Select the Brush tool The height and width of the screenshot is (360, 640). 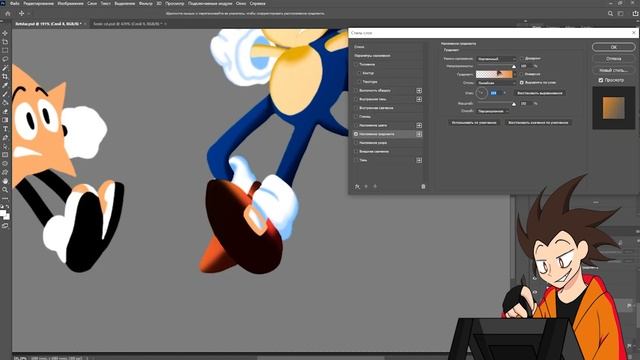coord(5,94)
